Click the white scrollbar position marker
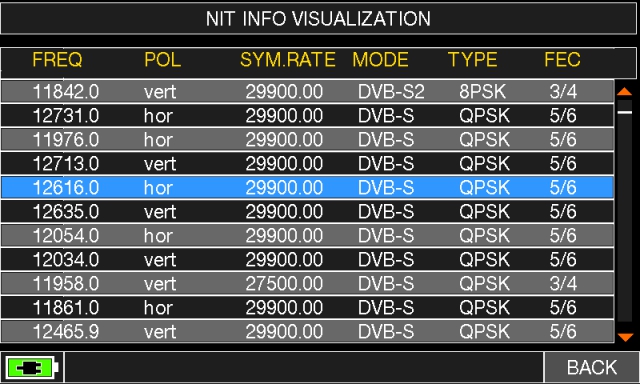Screen dimensions: 640x384 coord(624,112)
